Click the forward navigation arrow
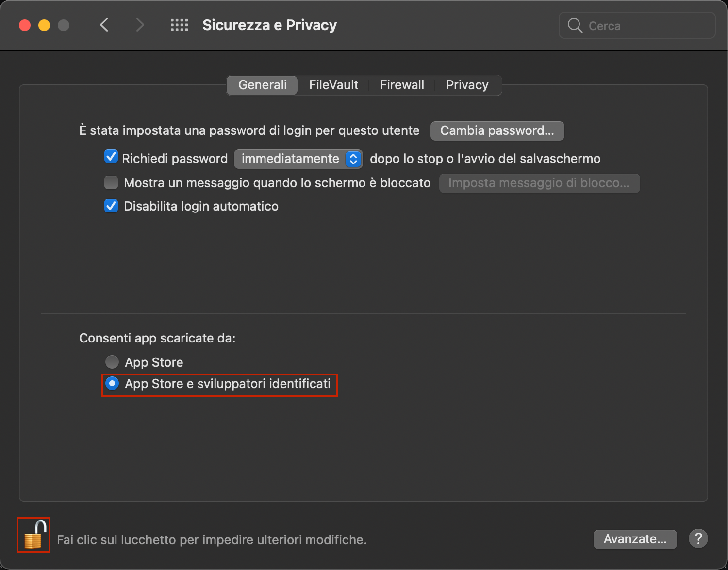 (x=140, y=25)
